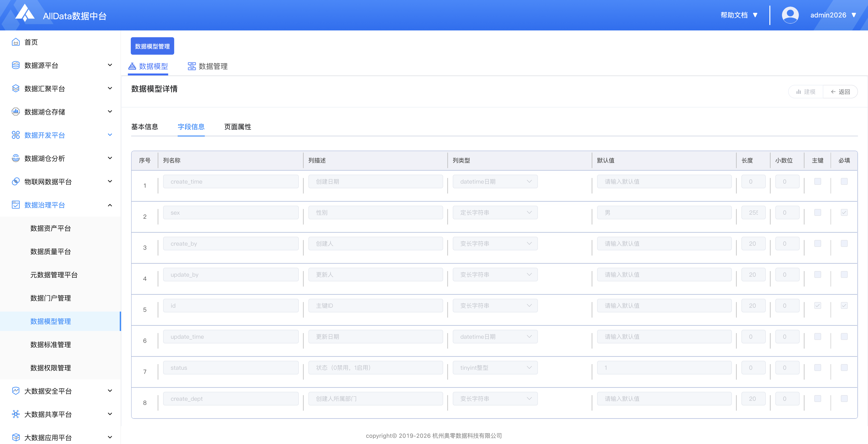Click the 数据管理 tab icon
Viewport: 868px width, 444px height.
click(x=192, y=66)
